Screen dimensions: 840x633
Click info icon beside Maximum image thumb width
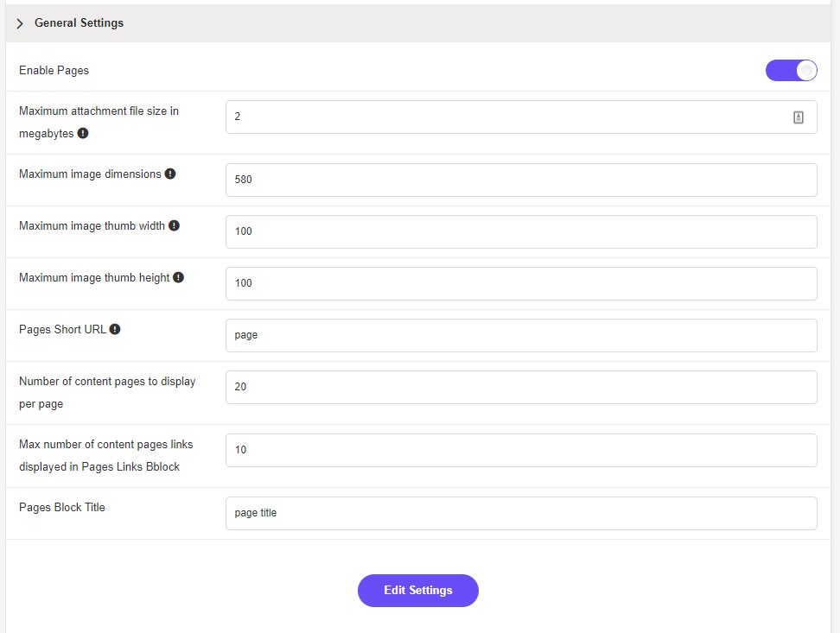(x=174, y=225)
